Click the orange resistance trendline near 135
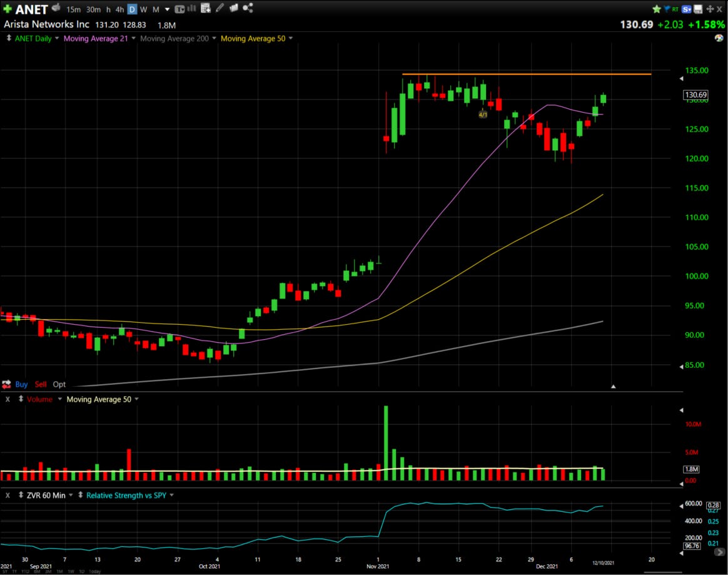Viewport: 728px width, 575px height. tap(527, 74)
